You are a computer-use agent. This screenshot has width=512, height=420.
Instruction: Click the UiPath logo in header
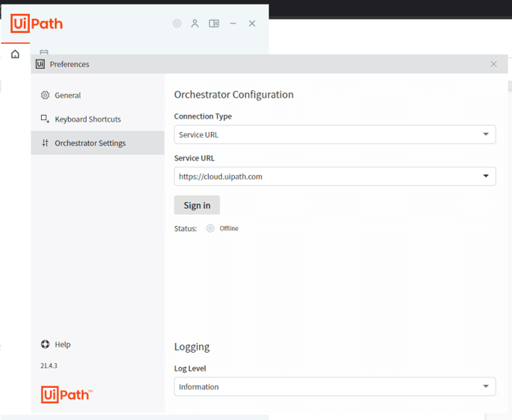click(x=37, y=24)
